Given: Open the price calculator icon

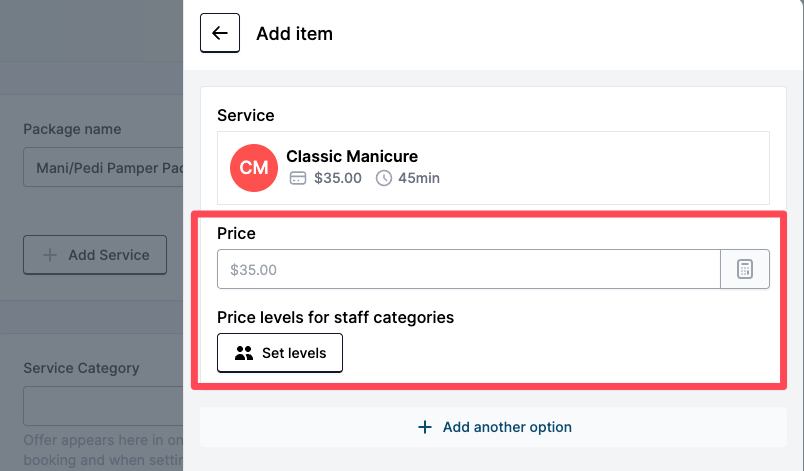Looking at the screenshot, I should (745, 269).
